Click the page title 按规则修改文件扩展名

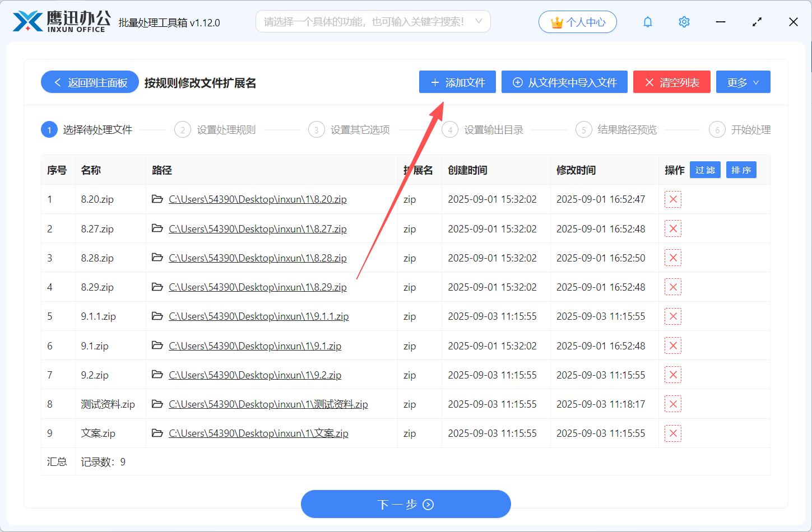[200, 83]
